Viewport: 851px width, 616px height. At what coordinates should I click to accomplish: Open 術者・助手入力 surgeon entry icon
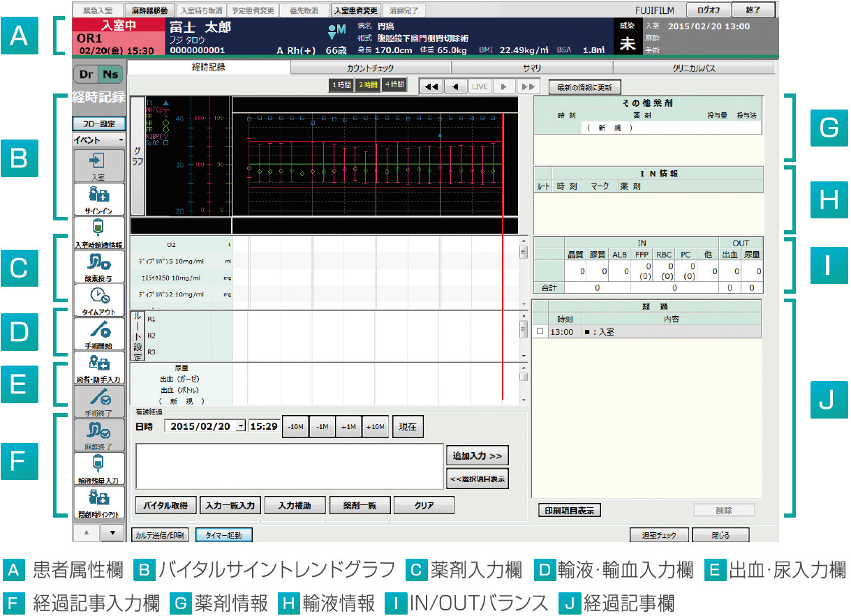(98, 367)
